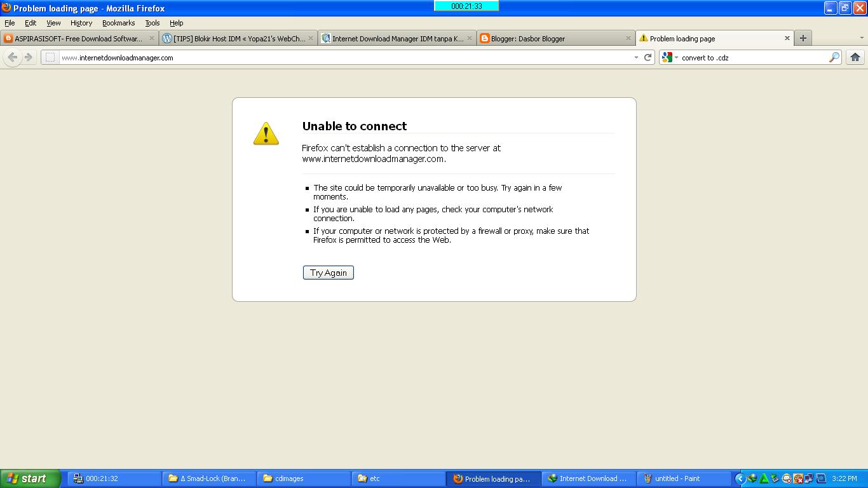The height and width of the screenshot is (488, 868).
Task: Open the Windows Start button
Action: [x=31, y=478]
